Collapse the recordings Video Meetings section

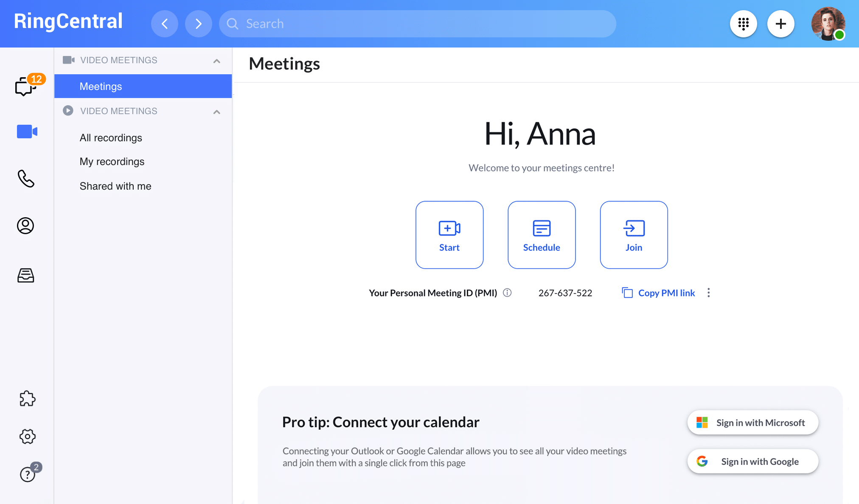217,112
